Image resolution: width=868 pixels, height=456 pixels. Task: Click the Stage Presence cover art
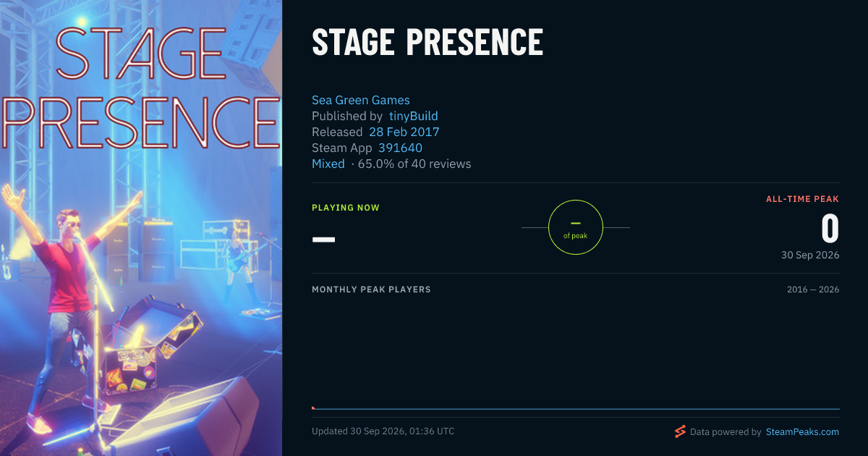point(141,228)
